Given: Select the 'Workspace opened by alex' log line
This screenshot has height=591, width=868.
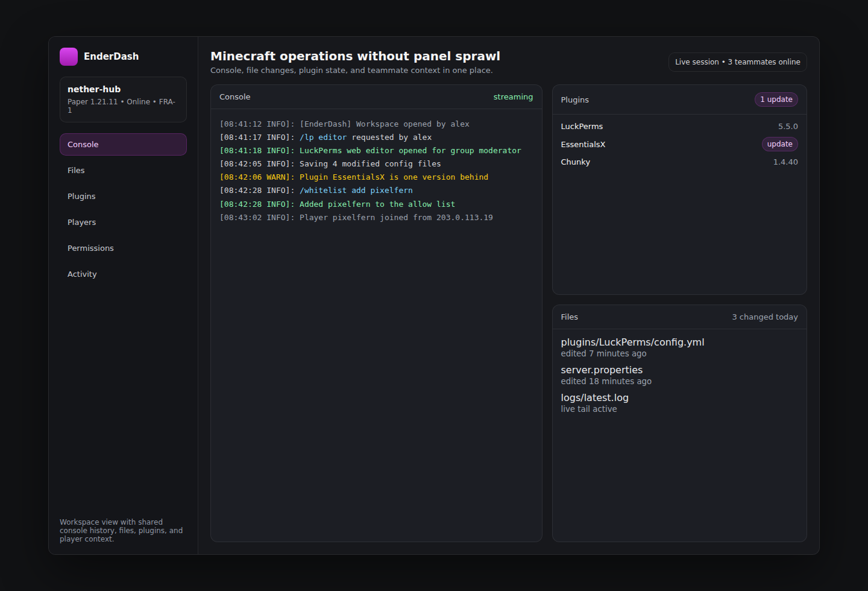Looking at the screenshot, I should pos(344,124).
